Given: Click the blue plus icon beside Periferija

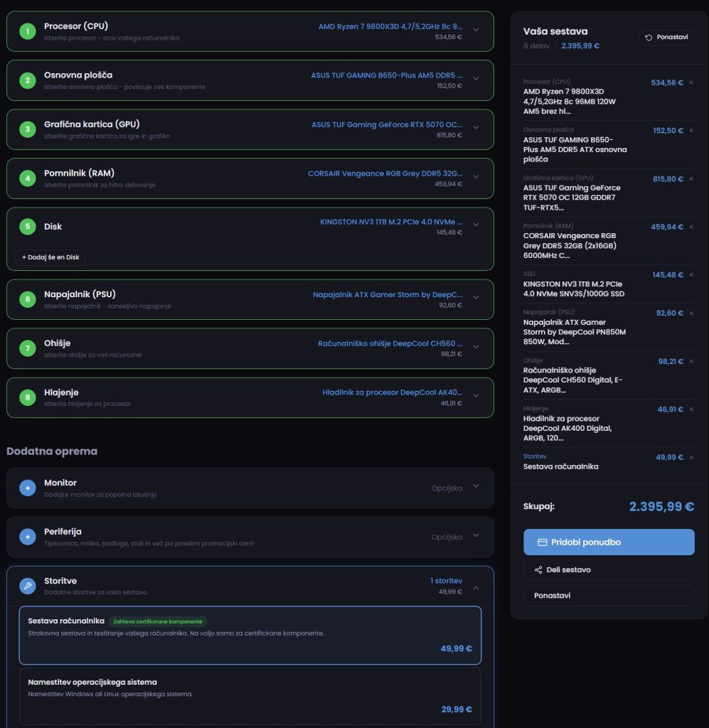Looking at the screenshot, I should coord(28,537).
